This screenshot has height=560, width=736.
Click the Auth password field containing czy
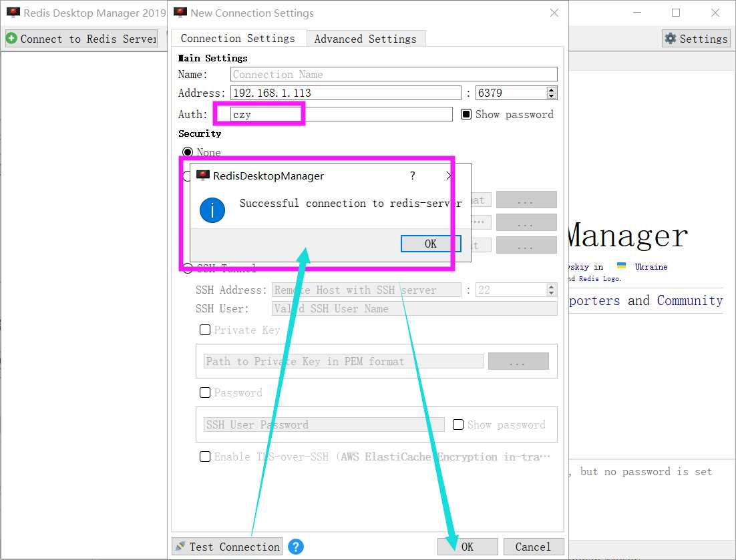click(x=341, y=114)
